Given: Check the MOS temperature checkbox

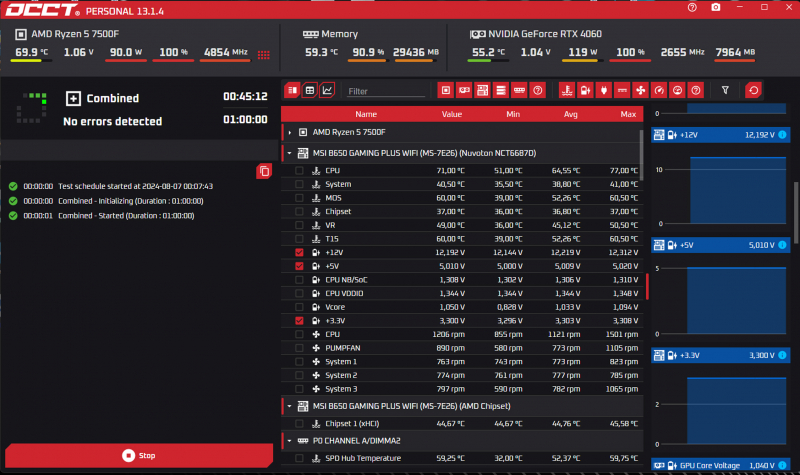Looking at the screenshot, I should [299, 198].
